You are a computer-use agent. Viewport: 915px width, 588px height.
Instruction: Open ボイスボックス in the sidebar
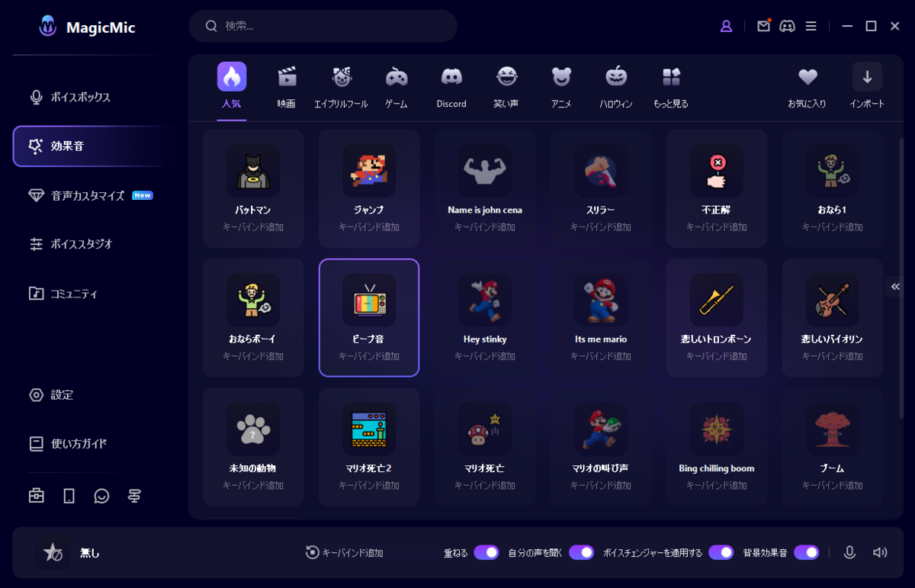click(89, 97)
